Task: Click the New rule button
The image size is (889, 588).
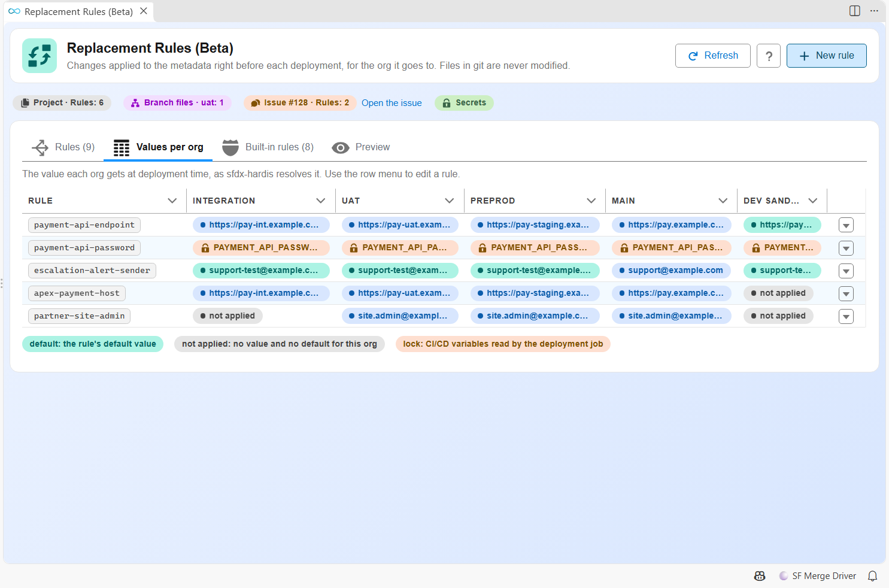Action: 827,56
